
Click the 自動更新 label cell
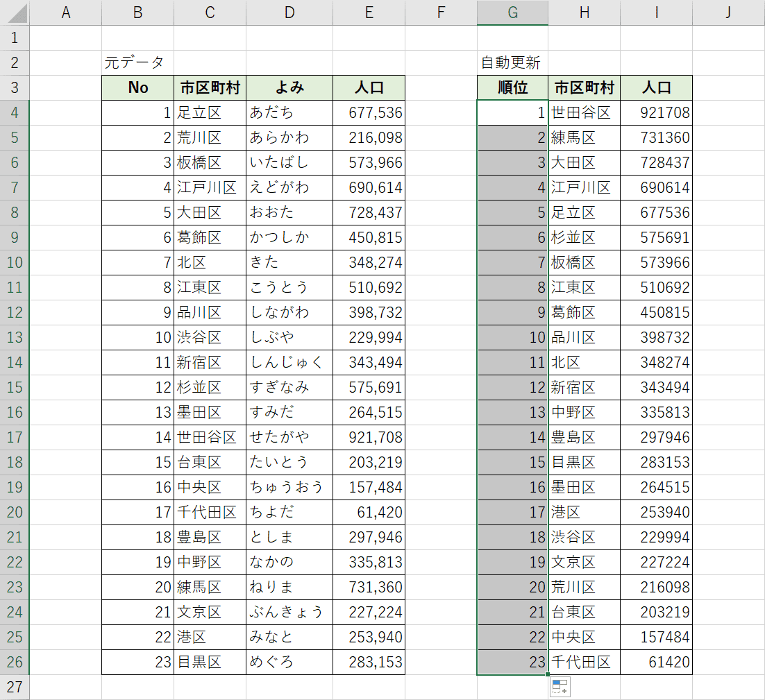coord(512,62)
